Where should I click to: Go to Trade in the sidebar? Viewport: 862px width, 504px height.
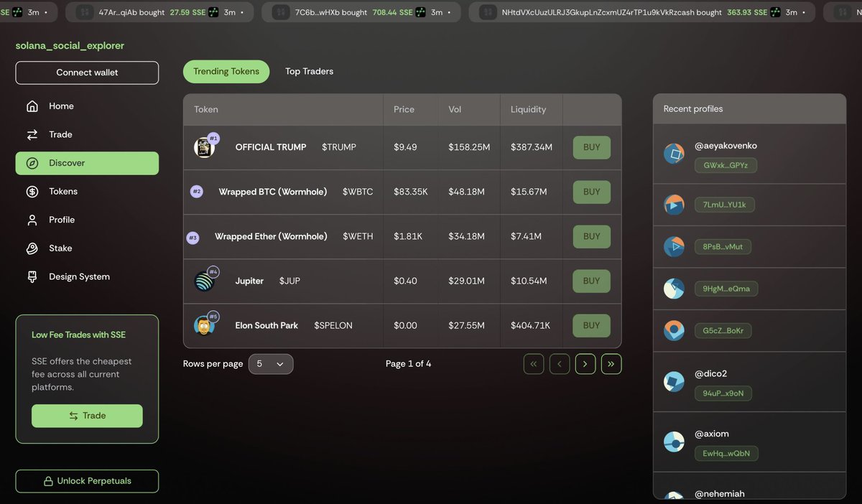pos(87,134)
